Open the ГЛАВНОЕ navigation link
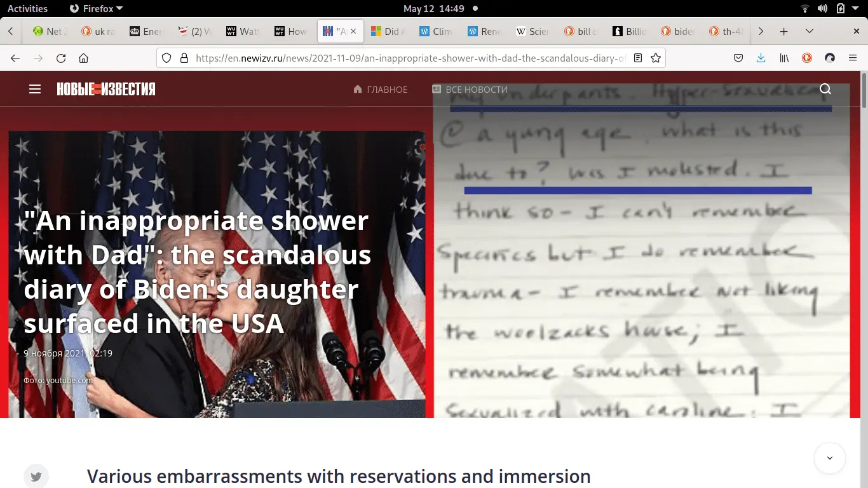The image size is (868, 488). [381, 90]
